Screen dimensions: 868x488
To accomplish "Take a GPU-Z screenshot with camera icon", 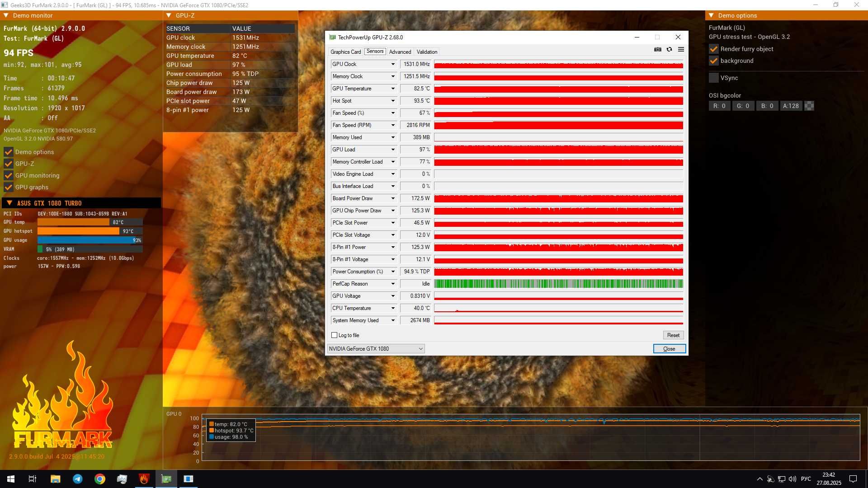I will (657, 50).
